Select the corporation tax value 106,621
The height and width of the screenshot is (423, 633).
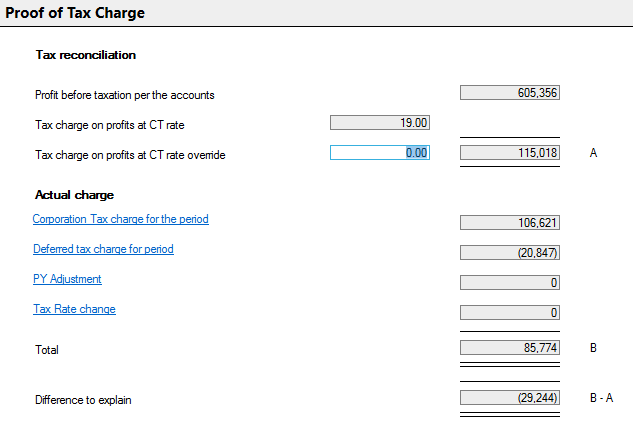point(510,222)
